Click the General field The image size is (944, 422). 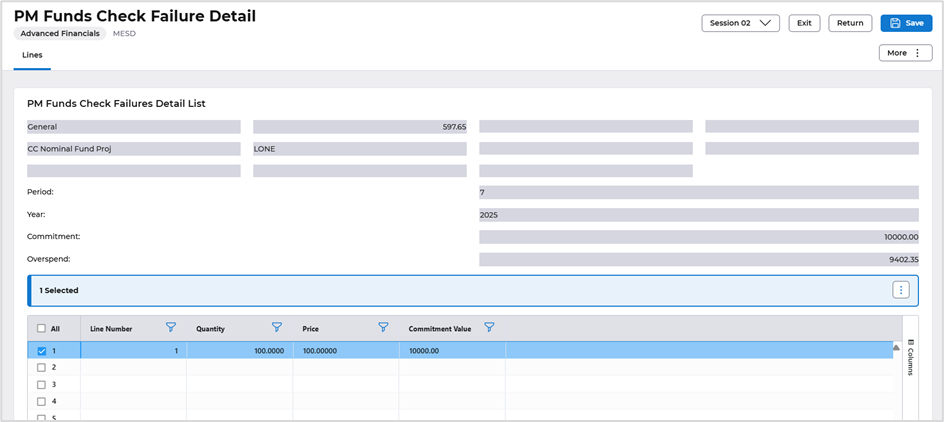[134, 127]
